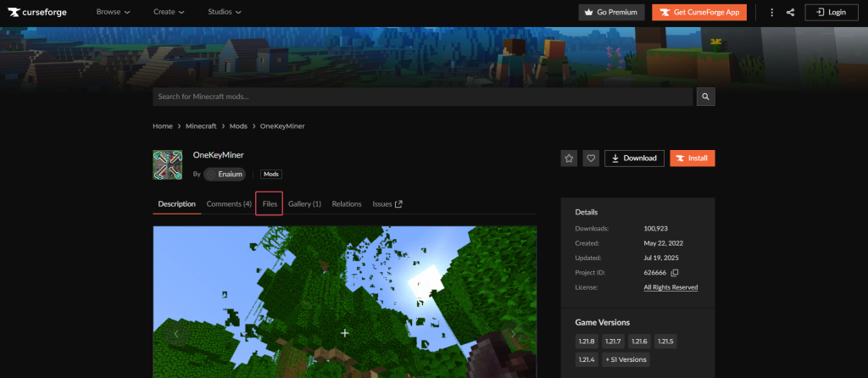
Task: Click the heart favorite icon
Action: pos(591,158)
